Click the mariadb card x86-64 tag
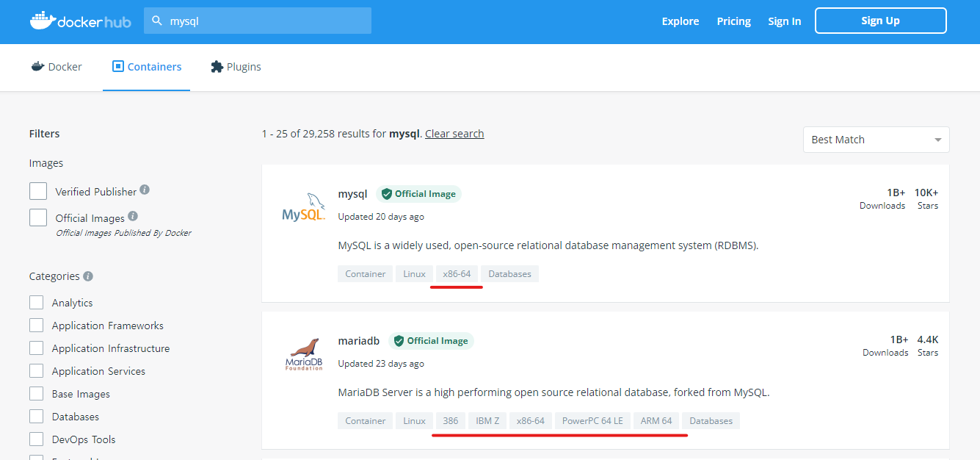Viewport: 980px width, 460px height. point(531,421)
